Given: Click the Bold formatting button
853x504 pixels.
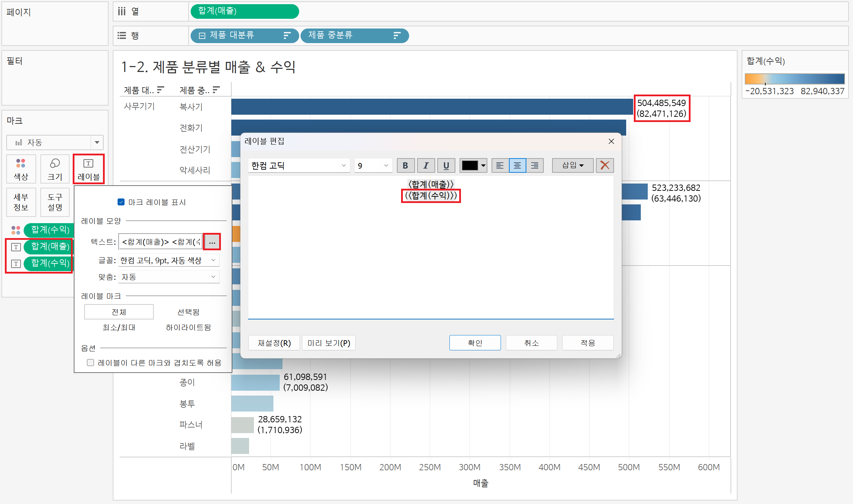Looking at the screenshot, I should [x=405, y=165].
